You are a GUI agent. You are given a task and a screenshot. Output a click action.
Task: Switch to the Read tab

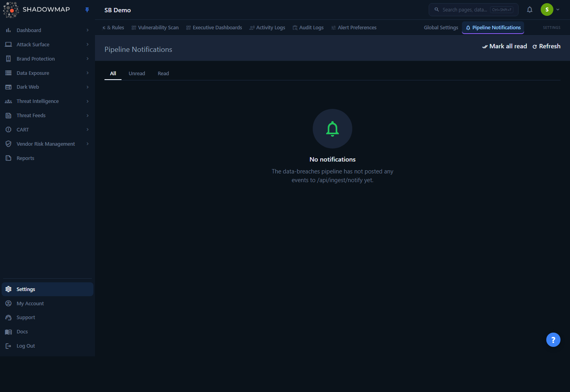click(x=163, y=73)
